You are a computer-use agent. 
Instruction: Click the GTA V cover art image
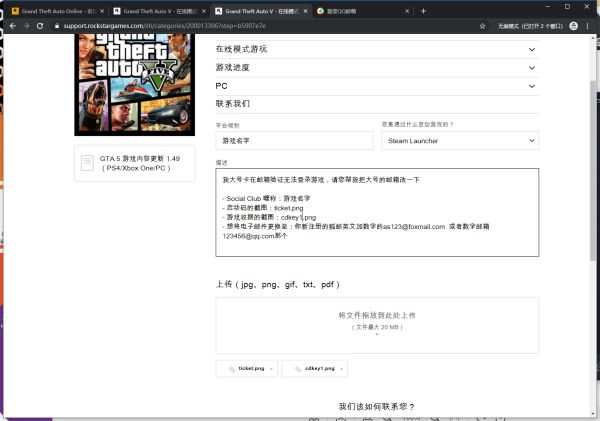click(135, 85)
